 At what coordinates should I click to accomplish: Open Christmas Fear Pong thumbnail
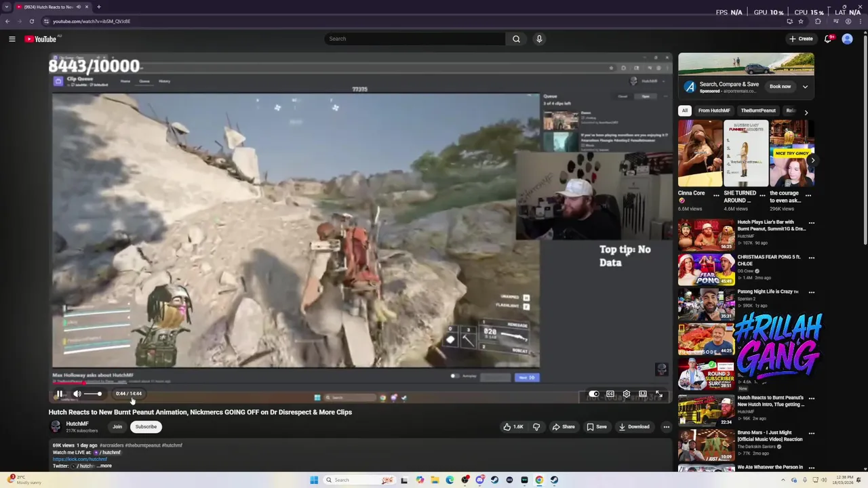[706, 270]
